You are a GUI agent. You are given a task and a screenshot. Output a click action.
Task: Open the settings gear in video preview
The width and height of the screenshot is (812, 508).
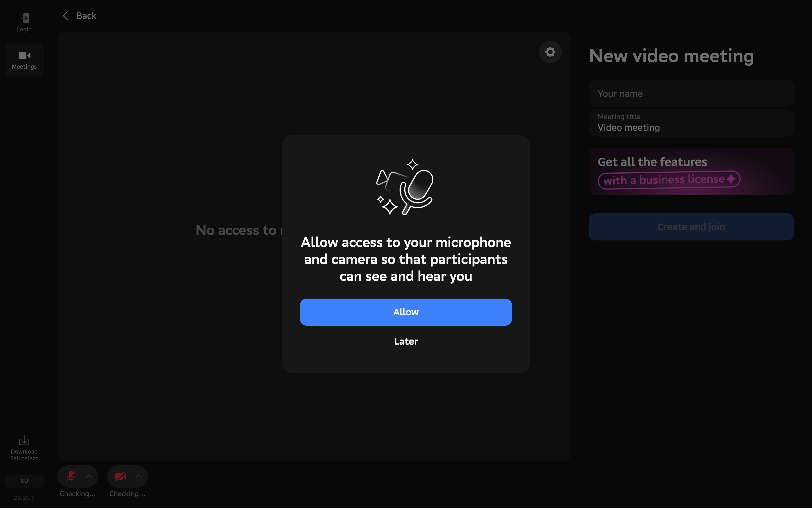(x=550, y=52)
